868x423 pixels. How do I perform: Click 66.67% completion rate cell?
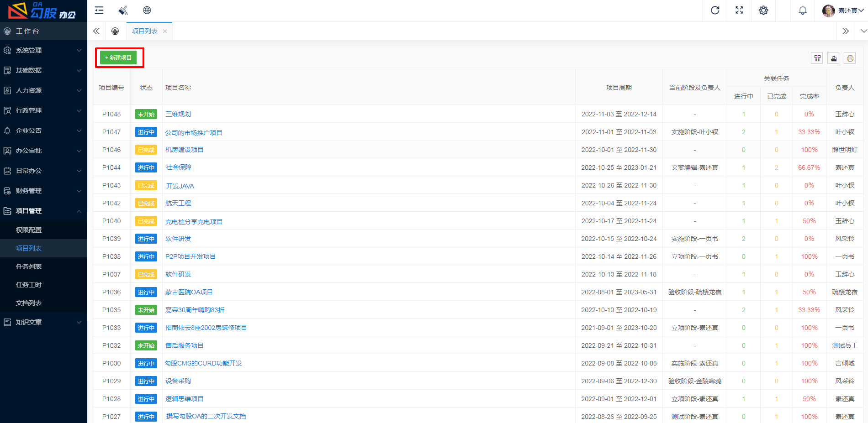point(809,167)
